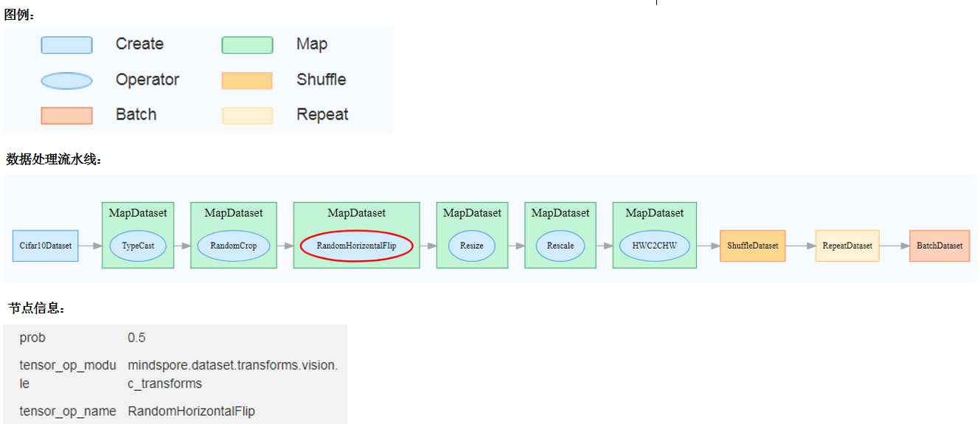
Task: Click the highlighted RandomHorizontalFlip operator
Action: [356, 246]
